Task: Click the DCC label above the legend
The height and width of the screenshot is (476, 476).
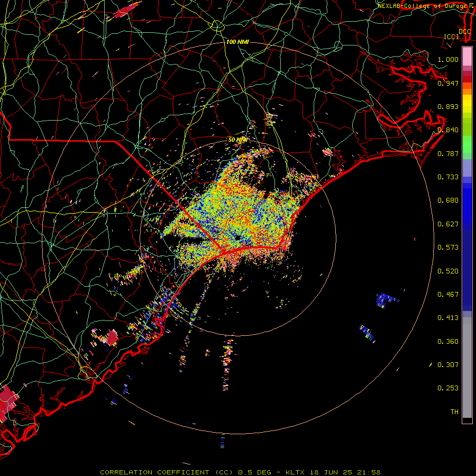Action: pos(465,32)
